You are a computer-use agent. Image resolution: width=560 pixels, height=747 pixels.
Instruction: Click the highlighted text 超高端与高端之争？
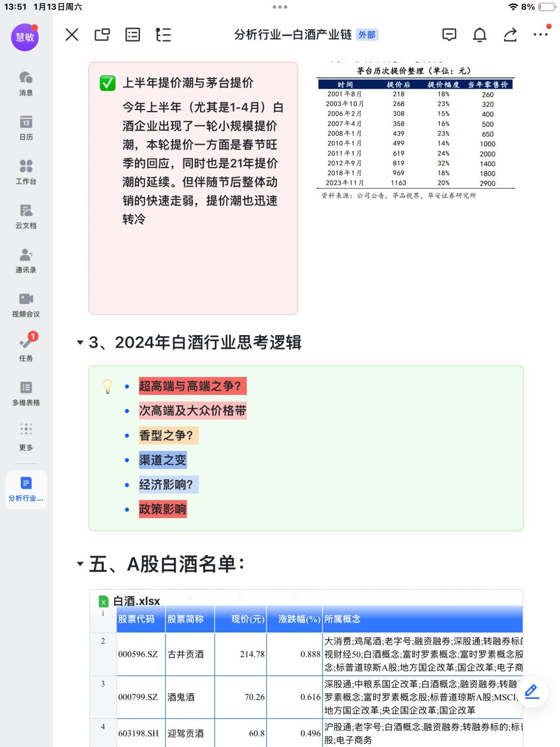click(192, 386)
